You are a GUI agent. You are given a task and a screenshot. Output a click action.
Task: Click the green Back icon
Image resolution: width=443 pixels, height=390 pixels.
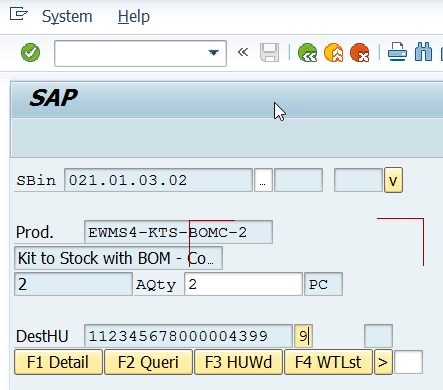(307, 53)
